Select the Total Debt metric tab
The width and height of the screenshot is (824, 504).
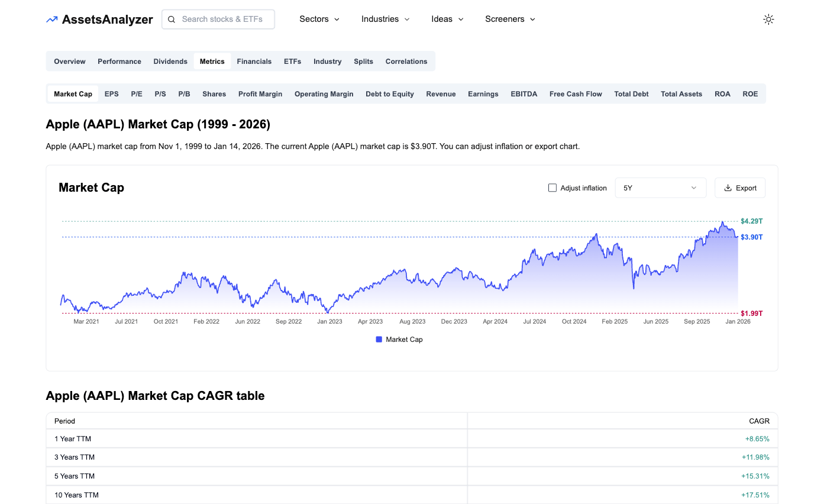(631, 94)
